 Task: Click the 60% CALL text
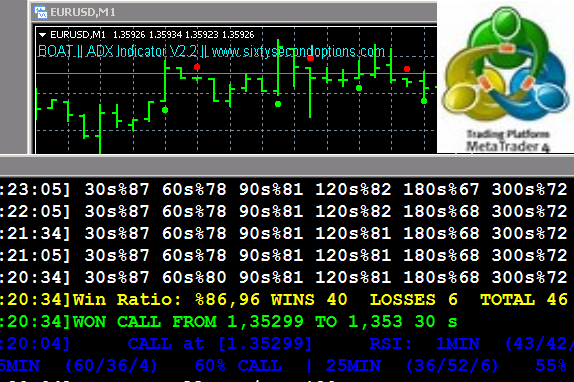238,366
